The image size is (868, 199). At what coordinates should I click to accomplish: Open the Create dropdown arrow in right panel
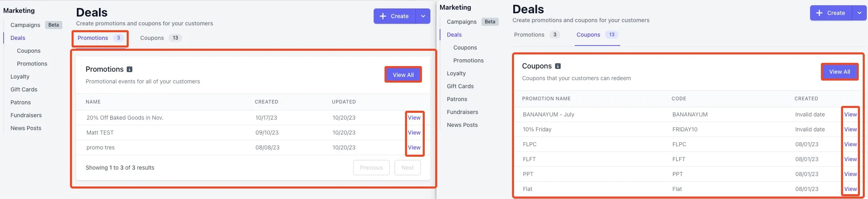860,13
